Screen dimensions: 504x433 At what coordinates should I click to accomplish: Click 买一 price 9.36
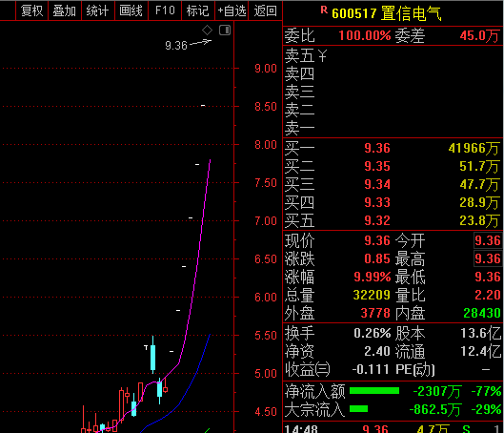377,148
